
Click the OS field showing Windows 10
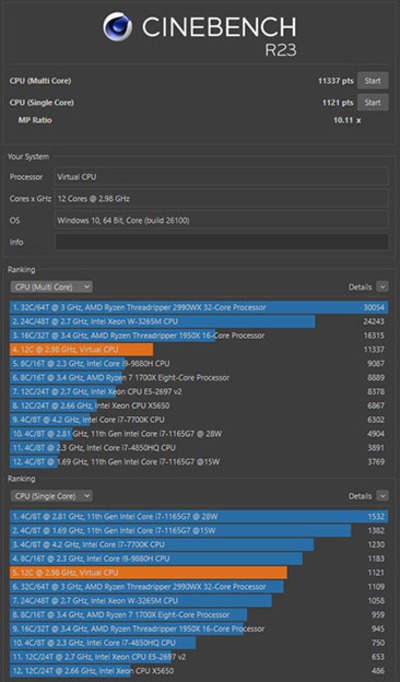[222, 221]
